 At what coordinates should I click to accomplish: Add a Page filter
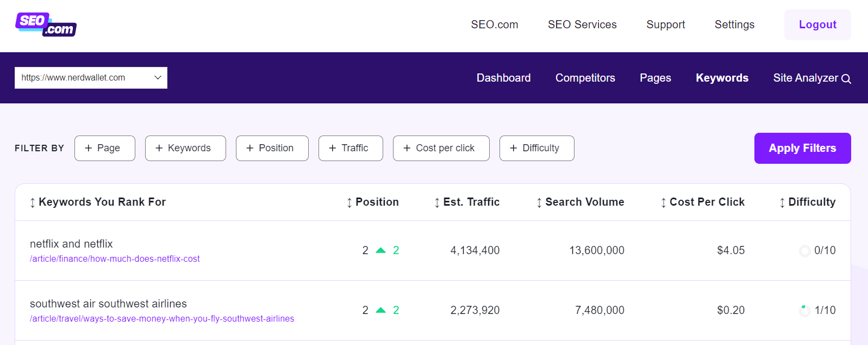click(x=105, y=148)
